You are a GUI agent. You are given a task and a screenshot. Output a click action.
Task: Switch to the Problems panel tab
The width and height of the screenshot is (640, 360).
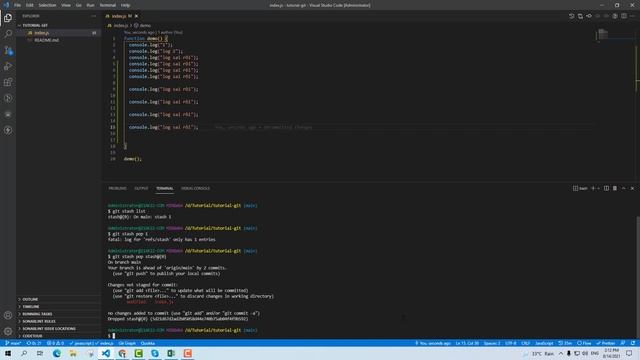[x=118, y=189]
